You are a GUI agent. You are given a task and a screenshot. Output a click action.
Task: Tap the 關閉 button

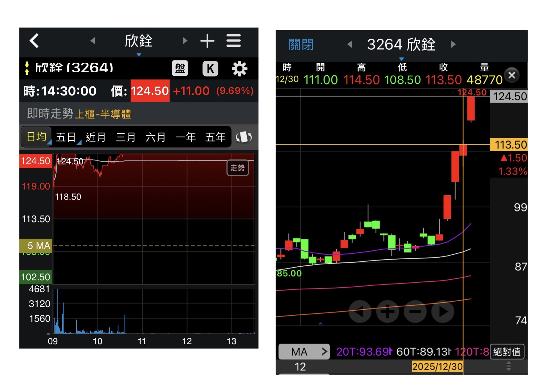click(301, 44)
